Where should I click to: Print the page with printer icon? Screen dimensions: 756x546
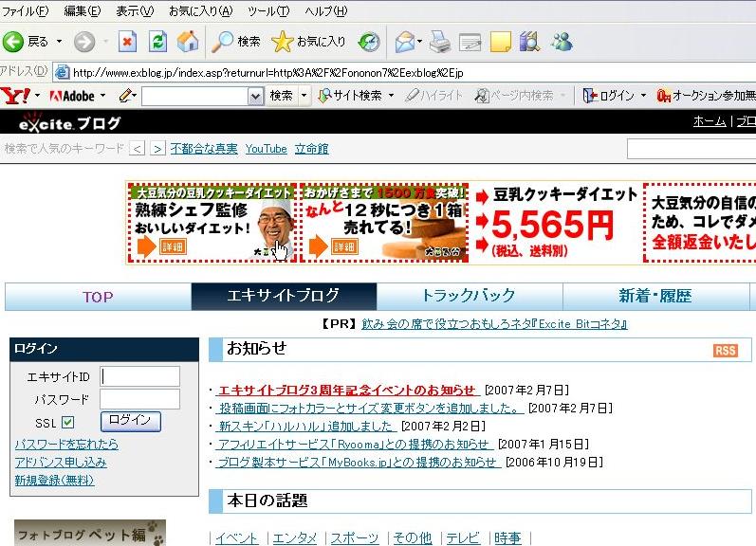(440, 42)
